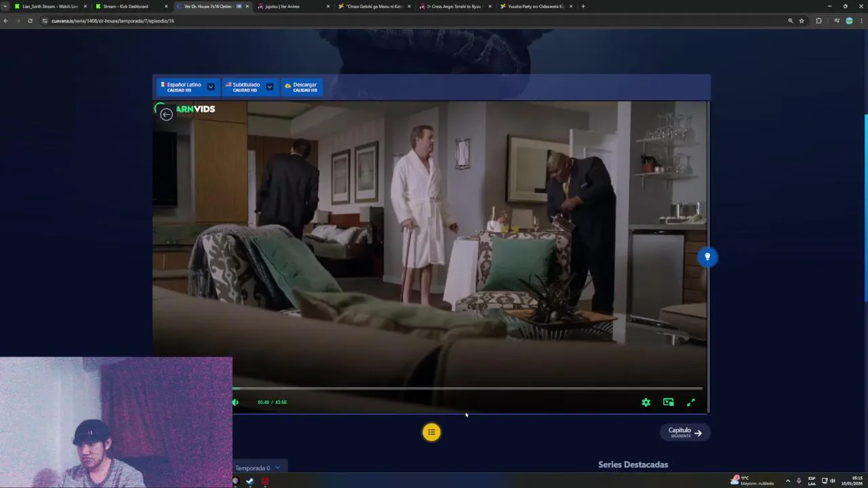Open taskbar clock and date

click(852, 481)
